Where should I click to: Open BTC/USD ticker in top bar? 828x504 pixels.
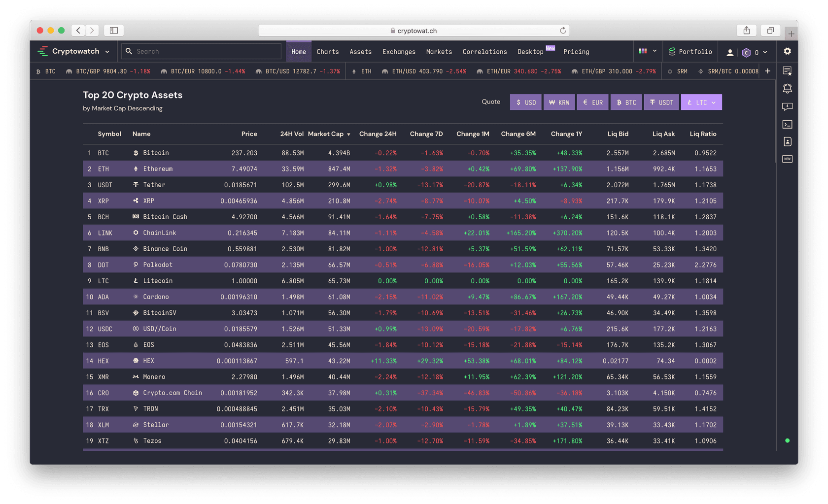tap(297, 71)
